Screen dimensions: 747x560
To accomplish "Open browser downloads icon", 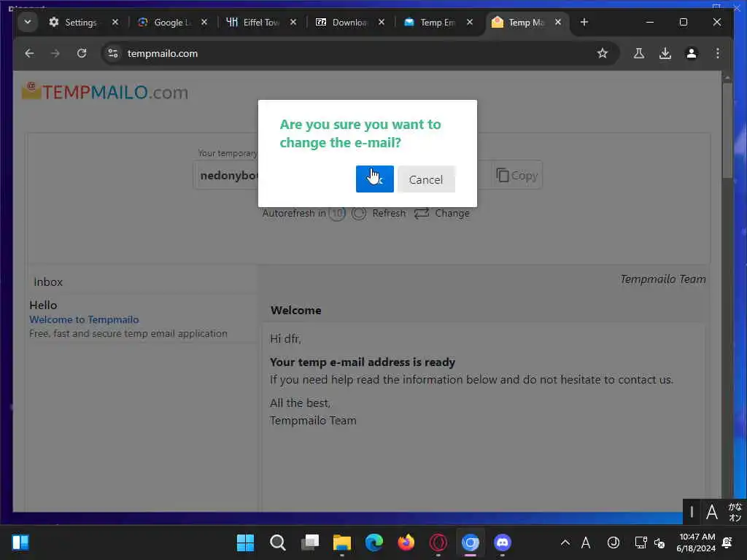I will click(665, 53).
